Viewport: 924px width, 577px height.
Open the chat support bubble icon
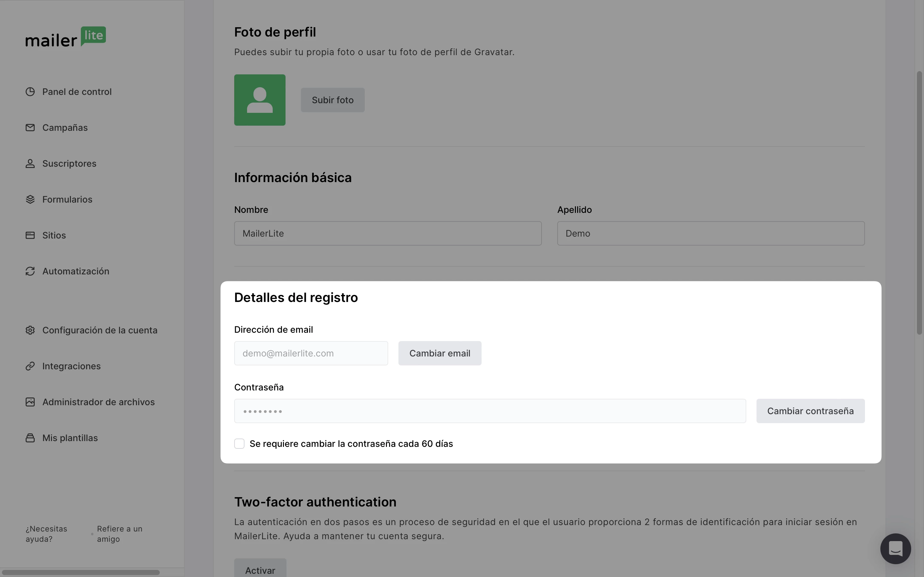click(895, 549)
